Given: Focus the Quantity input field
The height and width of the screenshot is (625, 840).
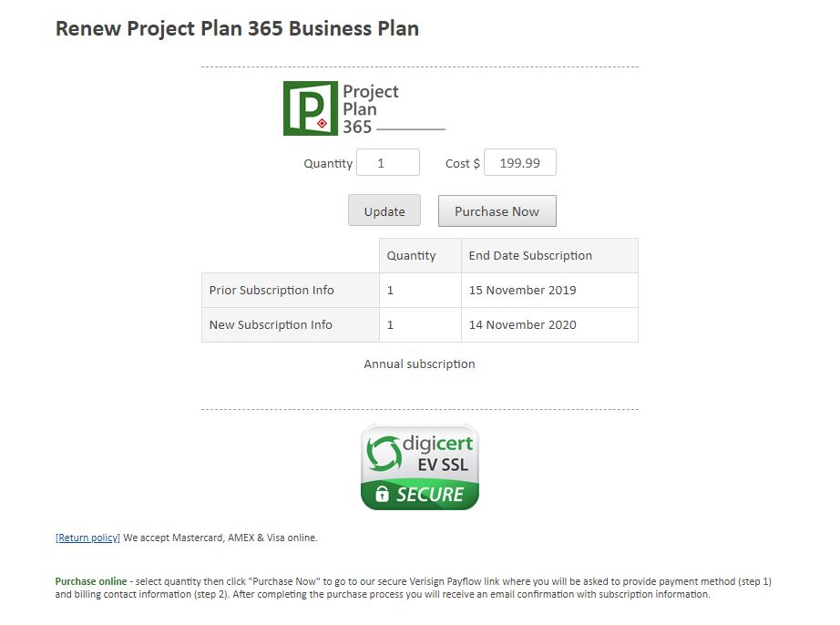Looking at the screenshot, I should coord(388,163).
